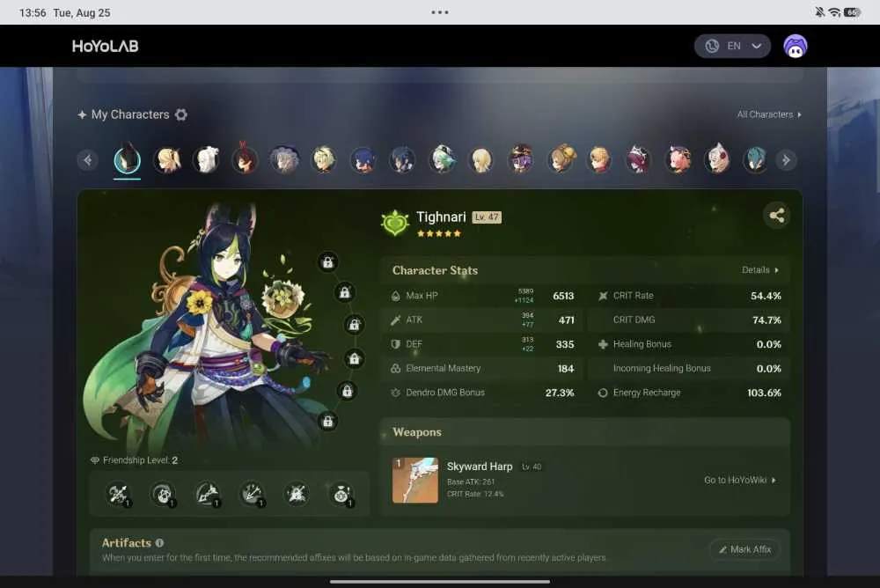Select the grey-haired character avatar
Image resolution: width=880 pixels, height=588 pixels.
tap(284, 160)
